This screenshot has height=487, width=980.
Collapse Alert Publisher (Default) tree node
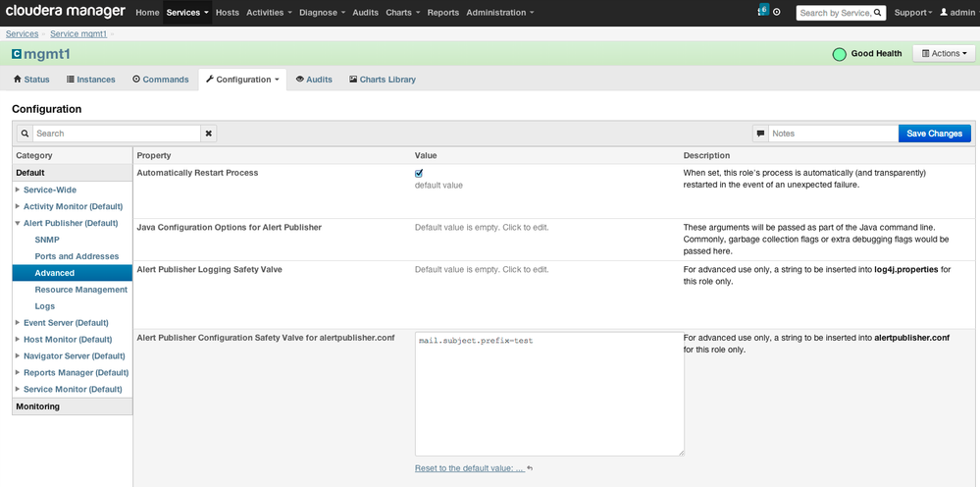coord(17,223)
